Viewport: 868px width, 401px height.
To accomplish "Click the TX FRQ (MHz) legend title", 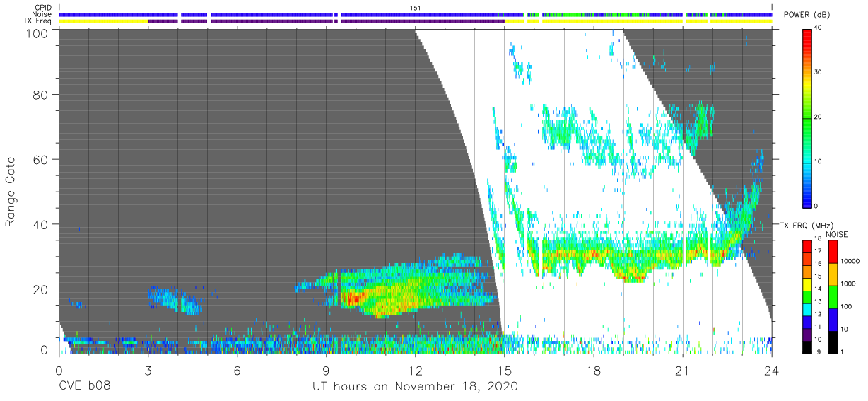I will click(809, 226).
